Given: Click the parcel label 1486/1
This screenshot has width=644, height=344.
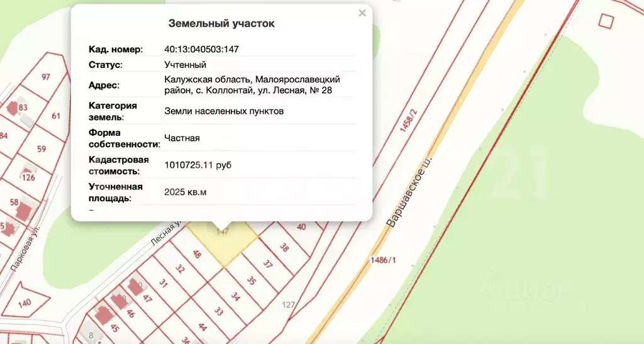Looking at the screenshot, I should click(x=383, y=260).
